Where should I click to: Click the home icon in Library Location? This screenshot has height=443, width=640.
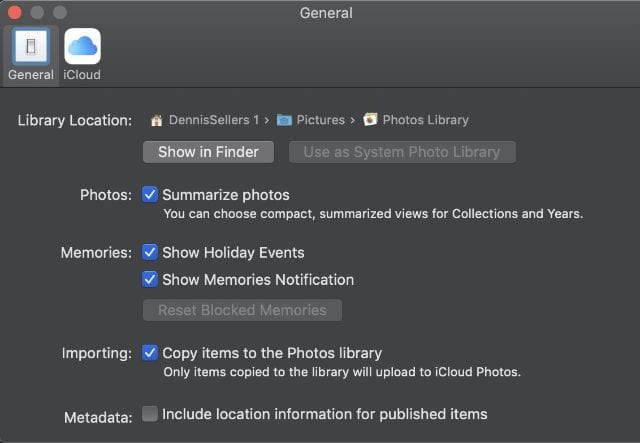click(x=156, y=120)
